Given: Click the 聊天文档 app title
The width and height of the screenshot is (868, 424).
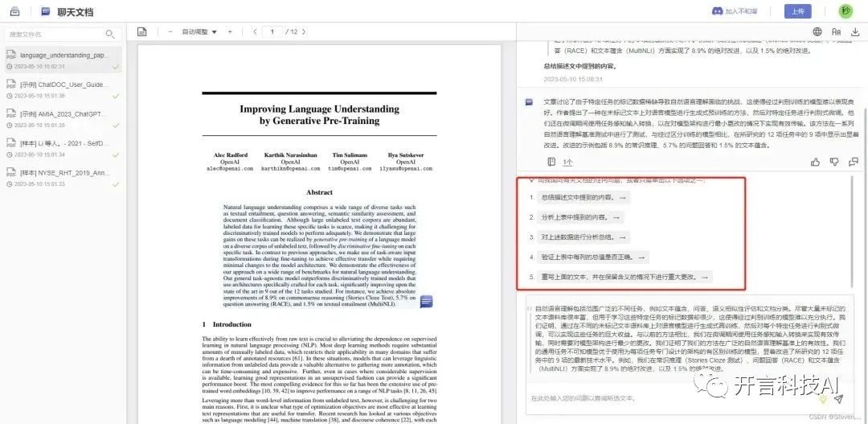Looking at the screenshot, I should point(76,11).
